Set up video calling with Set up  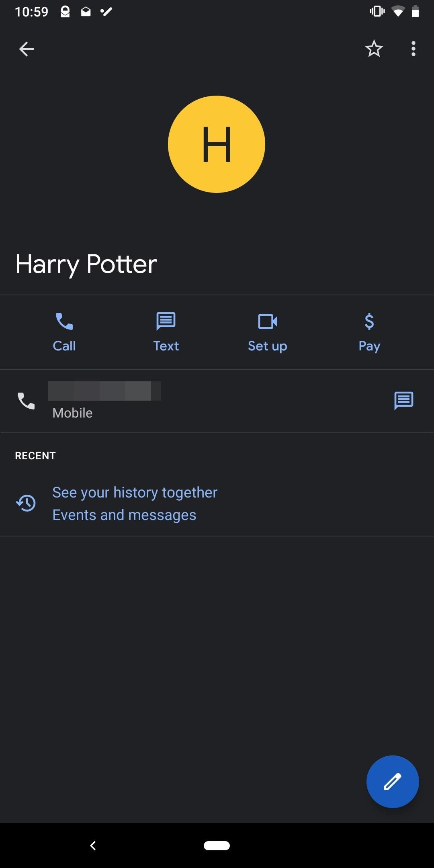[x=268, y=332]
